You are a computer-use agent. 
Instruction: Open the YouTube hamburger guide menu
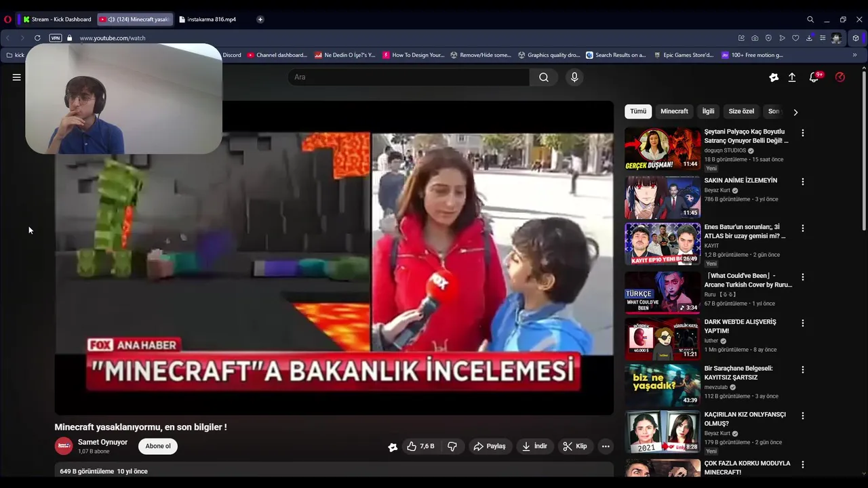16,77
